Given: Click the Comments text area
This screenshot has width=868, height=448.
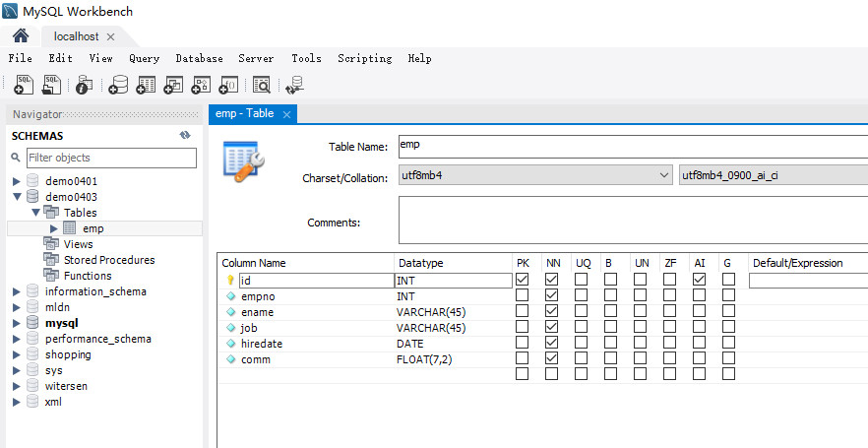Looking at the screenshot, I should tap(634, 220).
